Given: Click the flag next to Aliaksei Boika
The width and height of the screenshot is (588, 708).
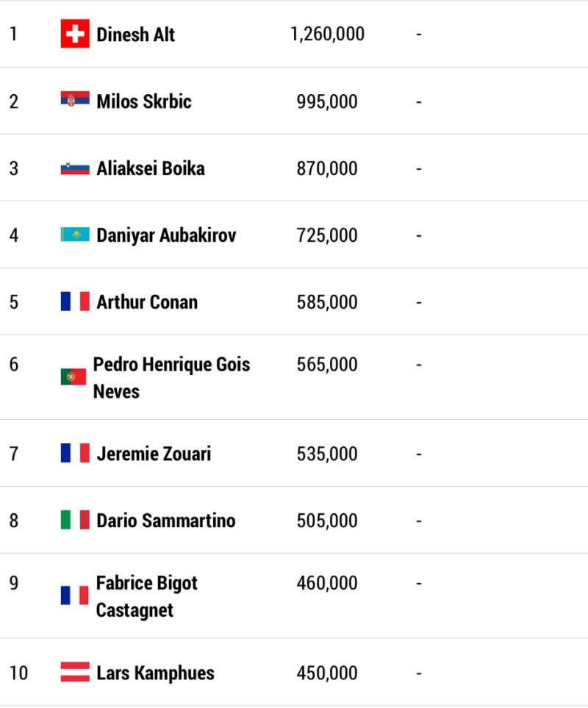Looking at the screenshot, I should [75, 168].
